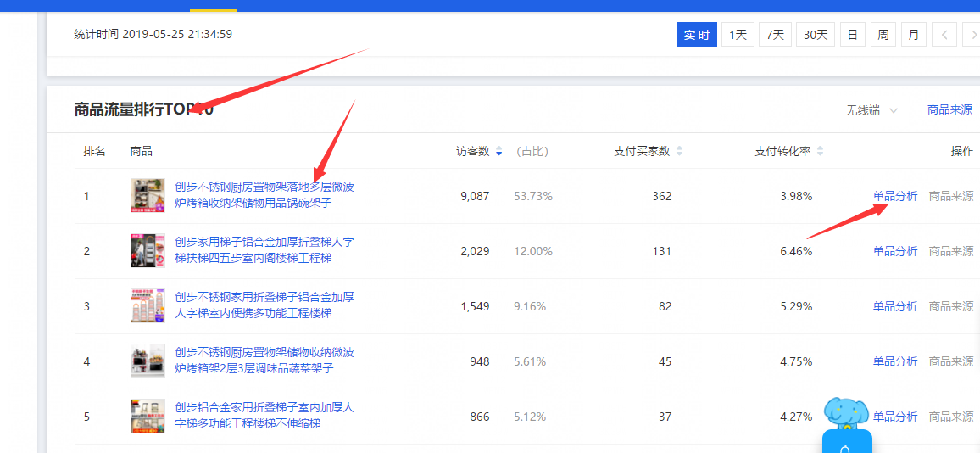Image resolution: width=980 pixels, height=453 pixels.
Task: Open 单品分析 for rank 1 product
Action: [x=894, y=196]
